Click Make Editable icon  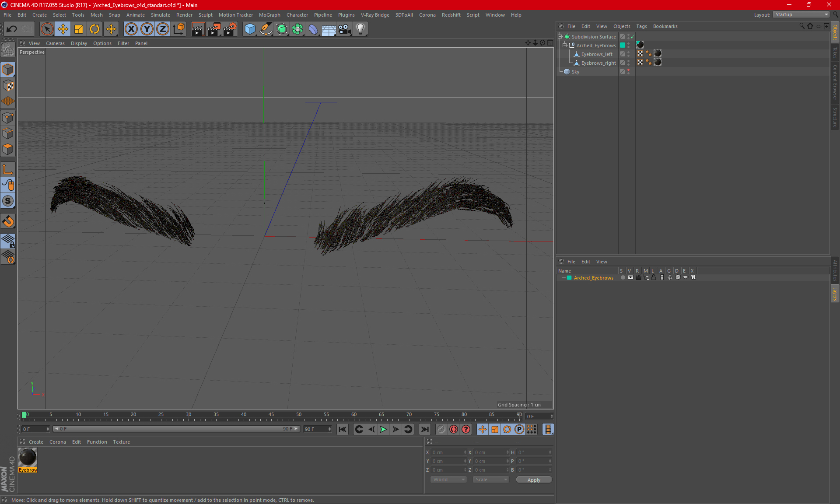coord(8,49)
